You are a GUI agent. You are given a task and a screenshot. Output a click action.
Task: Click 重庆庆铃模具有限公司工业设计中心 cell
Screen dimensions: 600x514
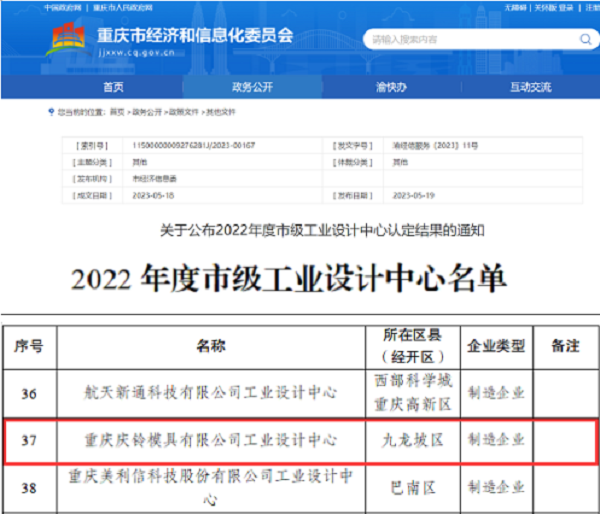coord(210,440)
